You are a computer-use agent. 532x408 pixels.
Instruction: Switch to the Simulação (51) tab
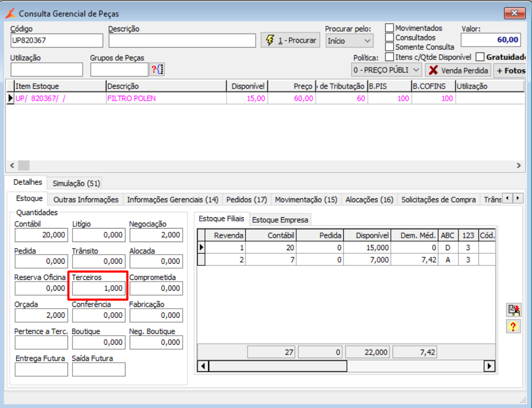[76, 184]
